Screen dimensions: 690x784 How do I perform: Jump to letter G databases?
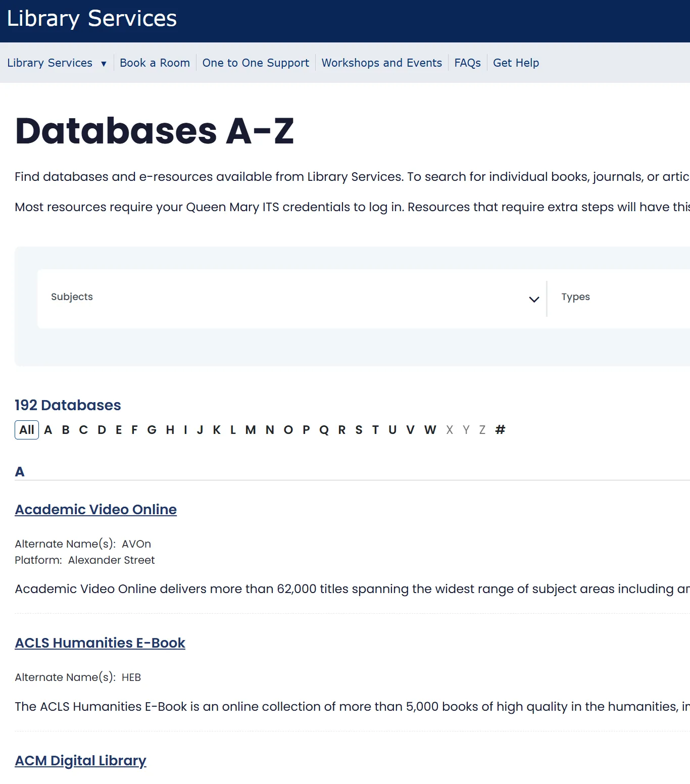click(152, 430)
